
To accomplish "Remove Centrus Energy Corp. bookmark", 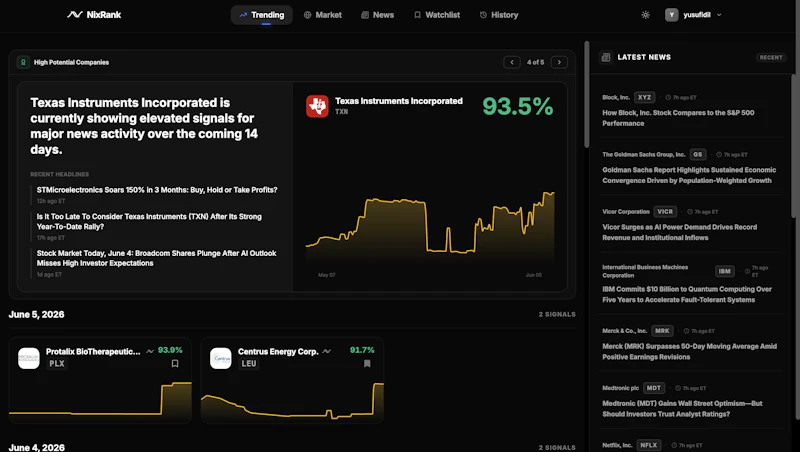I will 367,364.
